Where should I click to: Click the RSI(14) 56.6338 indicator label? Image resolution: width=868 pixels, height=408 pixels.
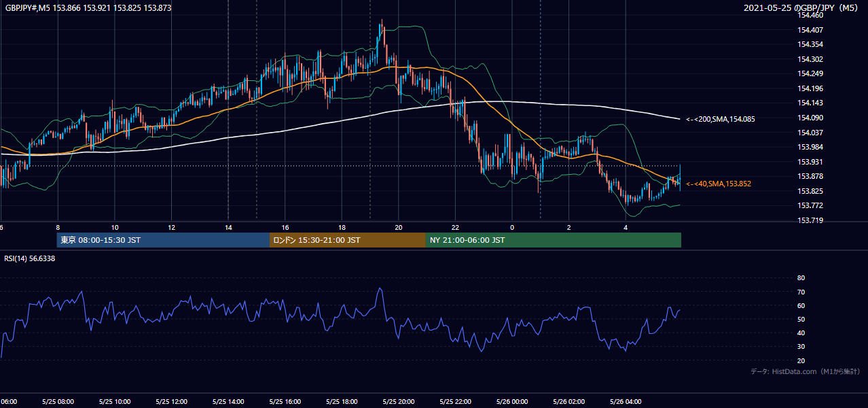(x=30, y=258)
